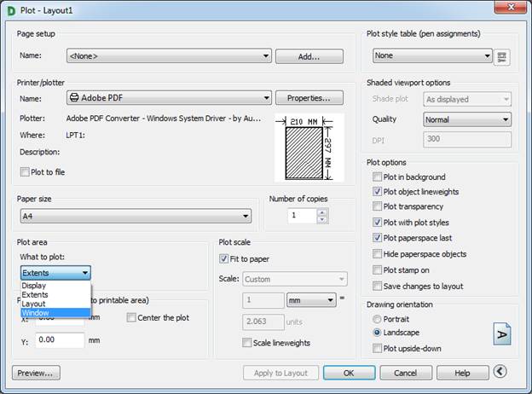Image resolution: width=532 pixels, height=394 pixels.
Task: Click the DPI 300 field
Action: pyautogui.click(x=467, y=139)
